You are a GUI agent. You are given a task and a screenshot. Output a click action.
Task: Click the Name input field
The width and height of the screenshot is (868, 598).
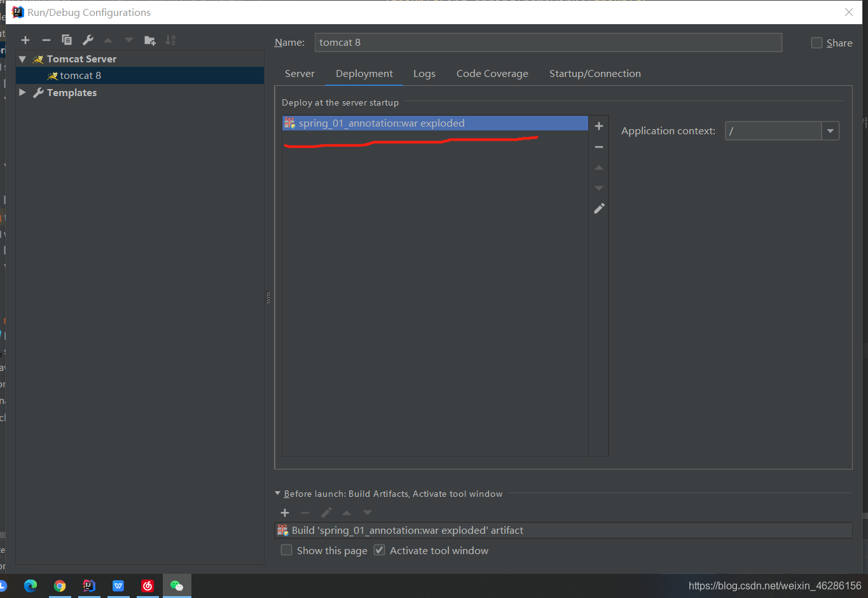pyautogui.click(x=548, y=43)
